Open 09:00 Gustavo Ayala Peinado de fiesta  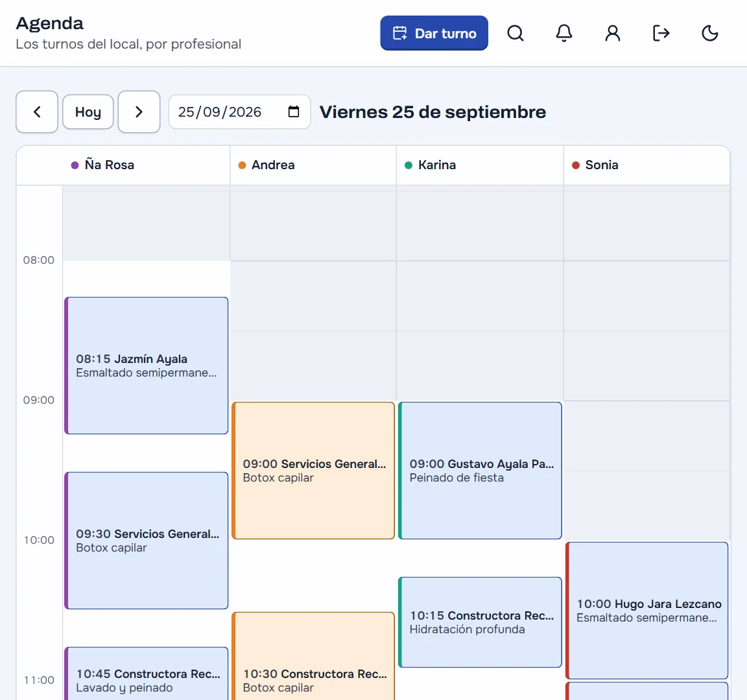[480, 471]
